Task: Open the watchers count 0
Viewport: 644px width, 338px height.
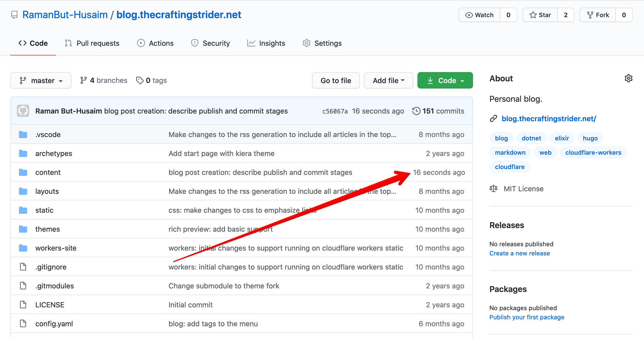Action: pos(508,15)
